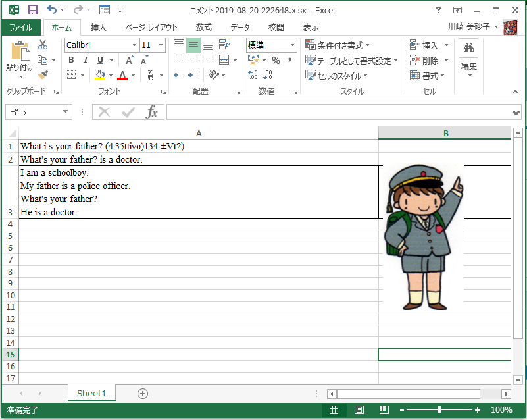Image resolution: width=527 pixels, height=420 pixels.
Task: Increase indent in the alignment group
Action: click(193, 74)
